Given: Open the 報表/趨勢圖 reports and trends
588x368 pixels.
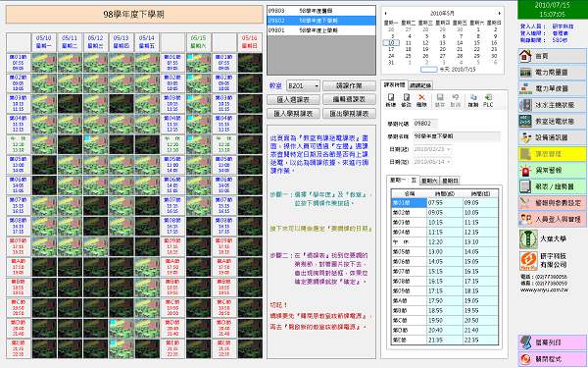Looking at the screenshot, I should (552, 186).
